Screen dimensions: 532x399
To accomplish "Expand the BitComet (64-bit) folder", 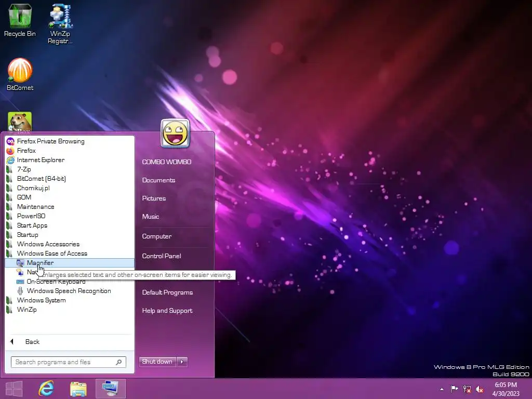I will click(x=70, y=179).
